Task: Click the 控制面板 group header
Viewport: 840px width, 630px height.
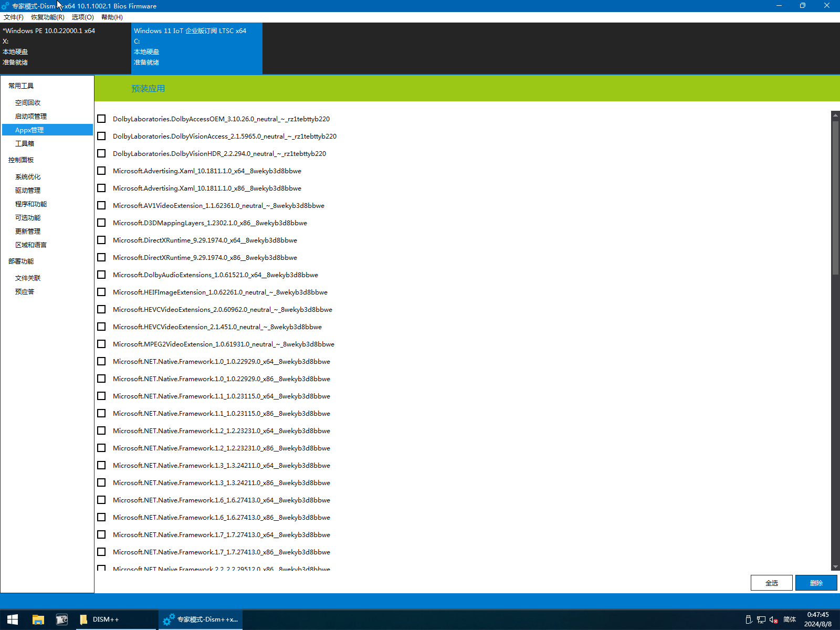Action: coord(21,160)
